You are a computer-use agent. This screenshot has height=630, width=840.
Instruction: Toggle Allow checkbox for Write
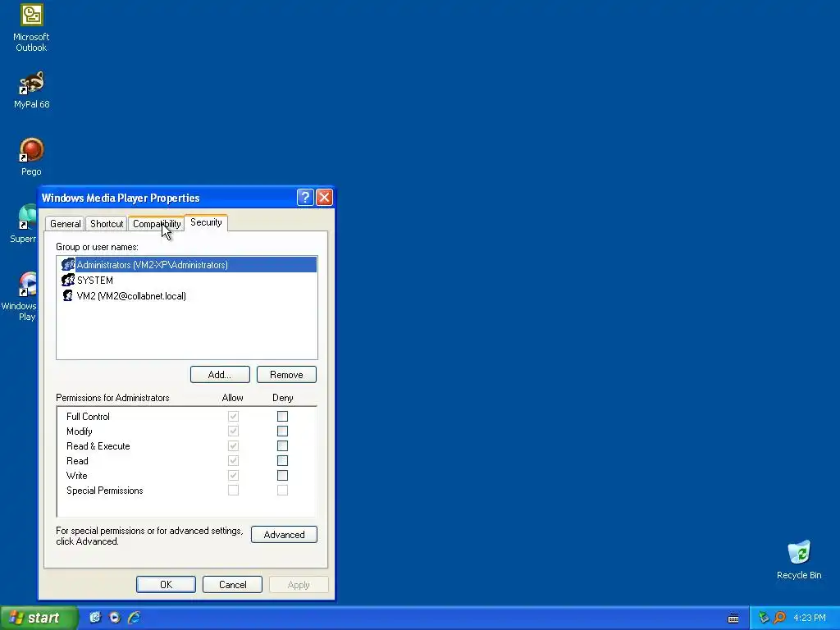(x=233, y=475)
